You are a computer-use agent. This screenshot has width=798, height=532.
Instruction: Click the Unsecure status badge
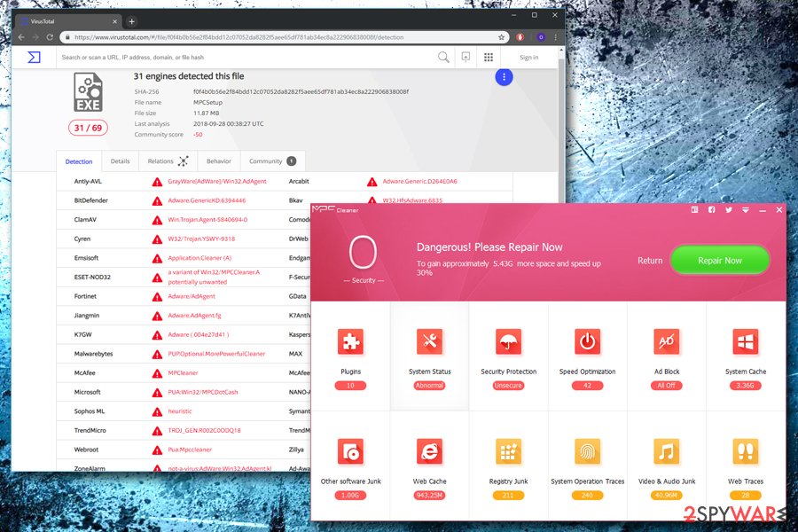coord(508,386)
